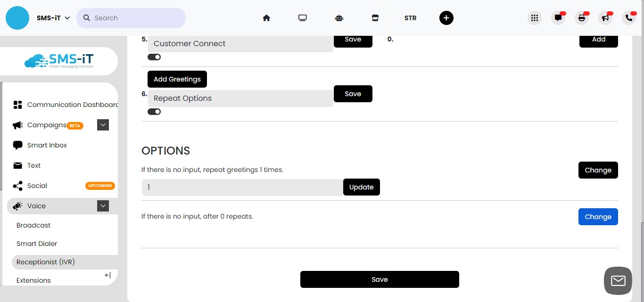Open the robot assistant icon
This screenshot has width=644, height=302.
(339, 17)
